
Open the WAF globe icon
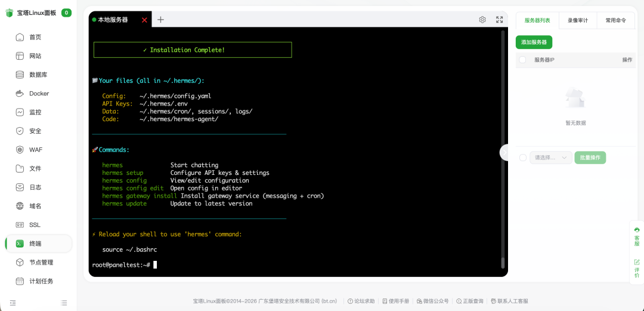click(20, 150)
